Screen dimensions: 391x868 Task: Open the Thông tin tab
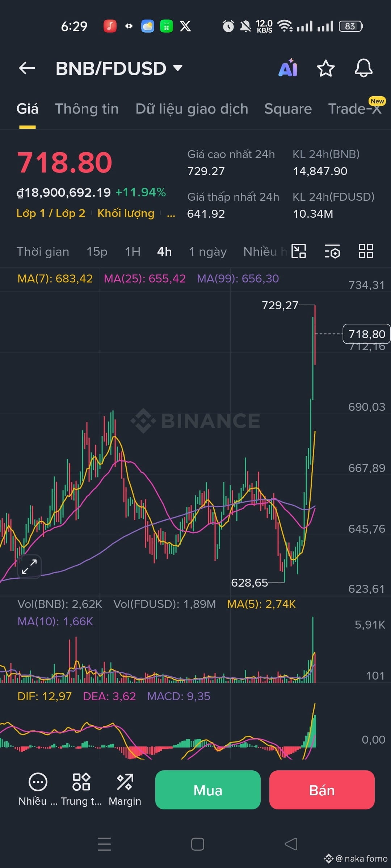point(87,109)
